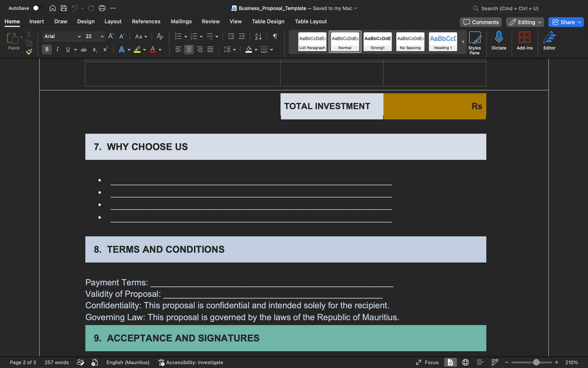588x368 pixels.
Task: Apply the Strong1 style
Action: click(378, 41)
